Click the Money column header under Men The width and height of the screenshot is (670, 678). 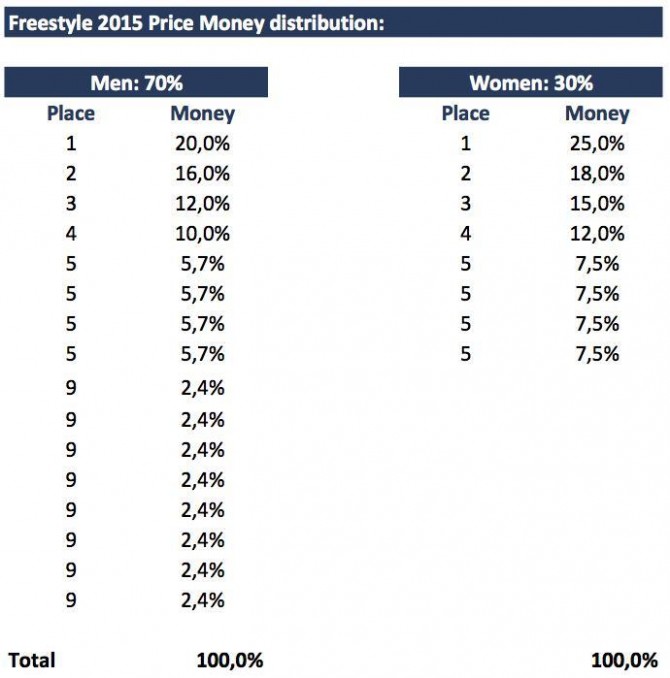click(x=202, y=113)
